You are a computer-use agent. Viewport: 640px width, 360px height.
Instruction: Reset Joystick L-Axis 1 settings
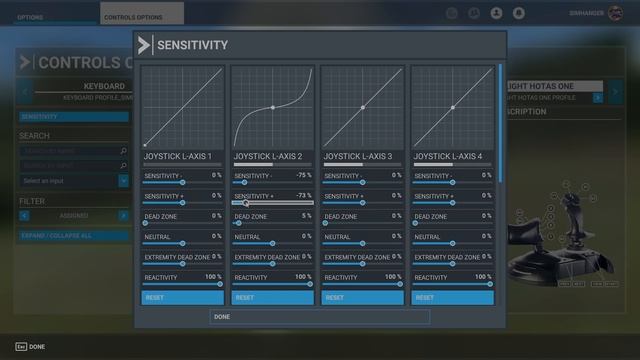(x=182, y=298)
